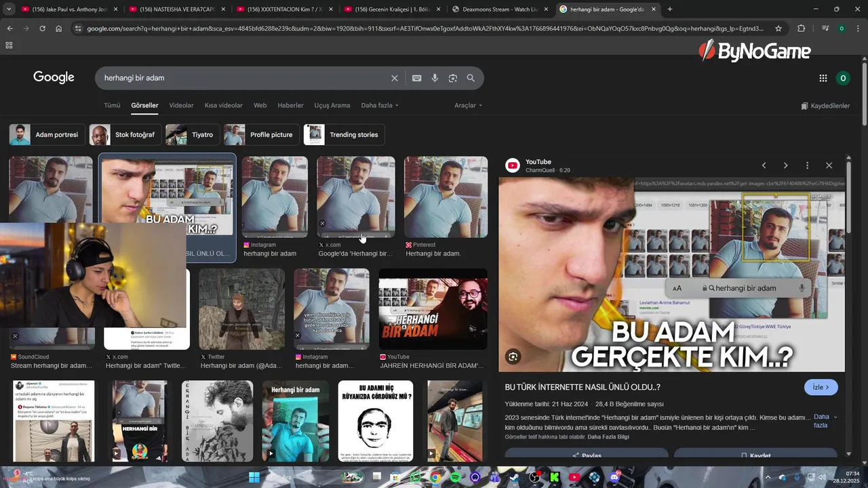Start voice search with the microphone icon
The width and height of the screenshot is (868, 488).
[x=435, y=78]
